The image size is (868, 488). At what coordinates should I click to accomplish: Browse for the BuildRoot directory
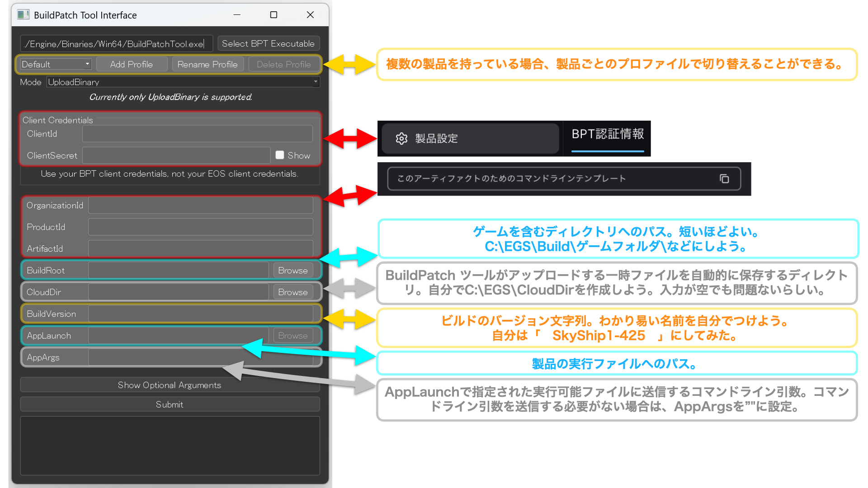[x=293, y=270]
